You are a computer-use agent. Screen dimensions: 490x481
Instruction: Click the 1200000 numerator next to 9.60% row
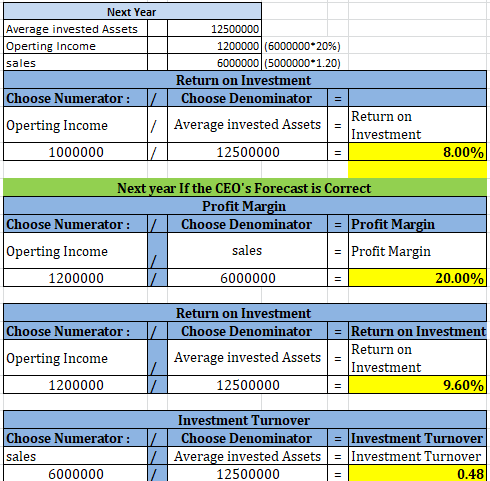(x=76, y=385)
